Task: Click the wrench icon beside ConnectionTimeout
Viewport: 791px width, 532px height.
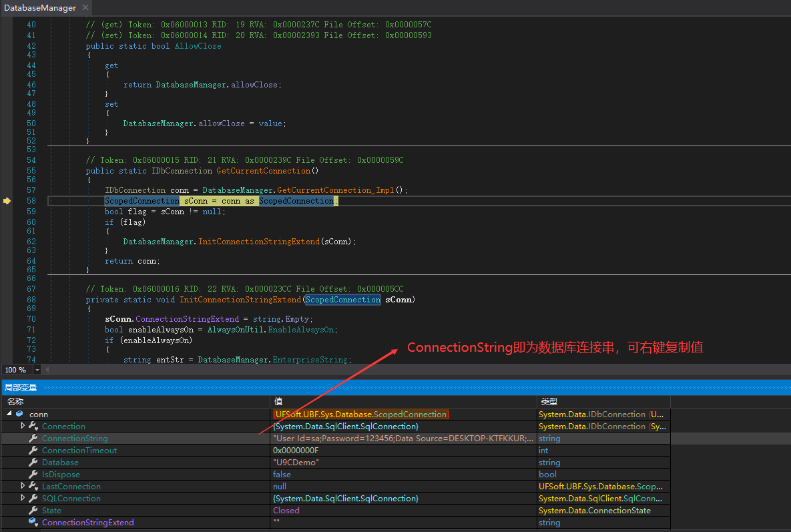Action: [x=33, y=451]
